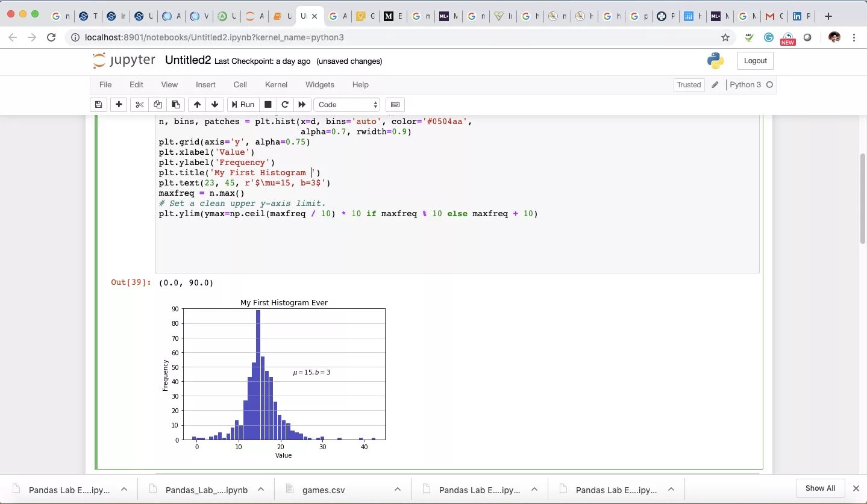This screenshot has height=504, width=867.
Task: Save the notebook with the floppy icon
Action: point(98,104)
